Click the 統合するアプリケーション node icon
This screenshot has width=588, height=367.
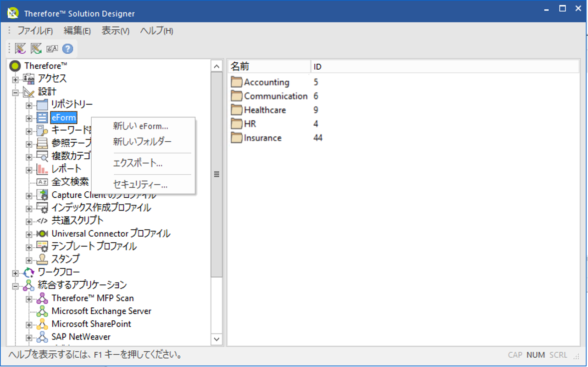[29, 285]
